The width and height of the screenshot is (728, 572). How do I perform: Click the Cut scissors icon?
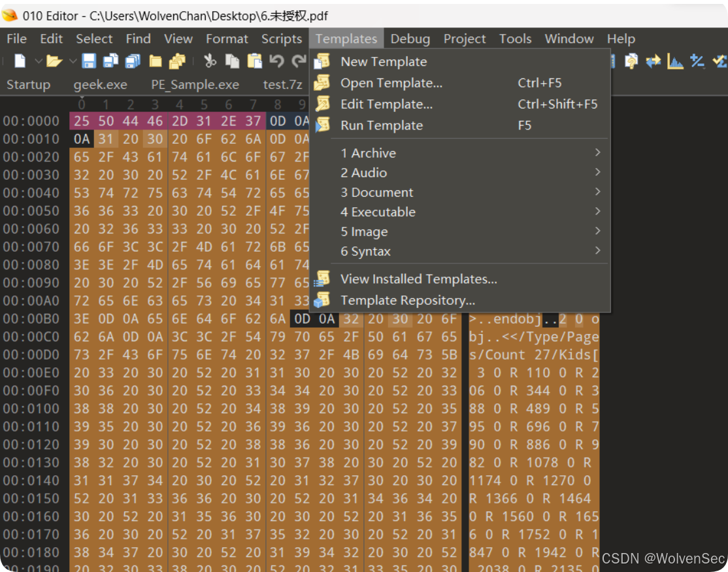(x=210, y=61)
